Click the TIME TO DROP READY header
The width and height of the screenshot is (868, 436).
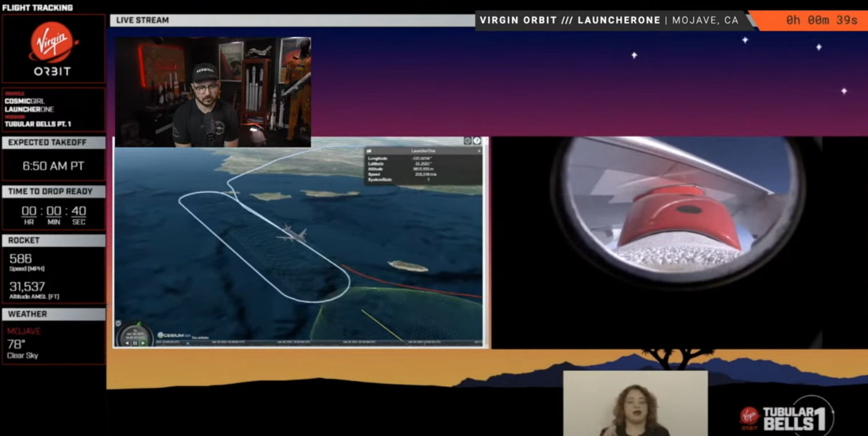click(53, 192)
